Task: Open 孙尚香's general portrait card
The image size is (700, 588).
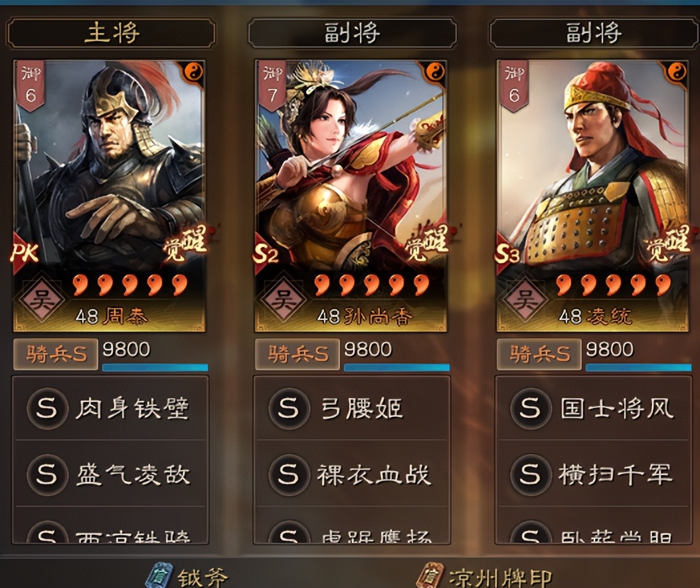Action: tap(351, 196)
